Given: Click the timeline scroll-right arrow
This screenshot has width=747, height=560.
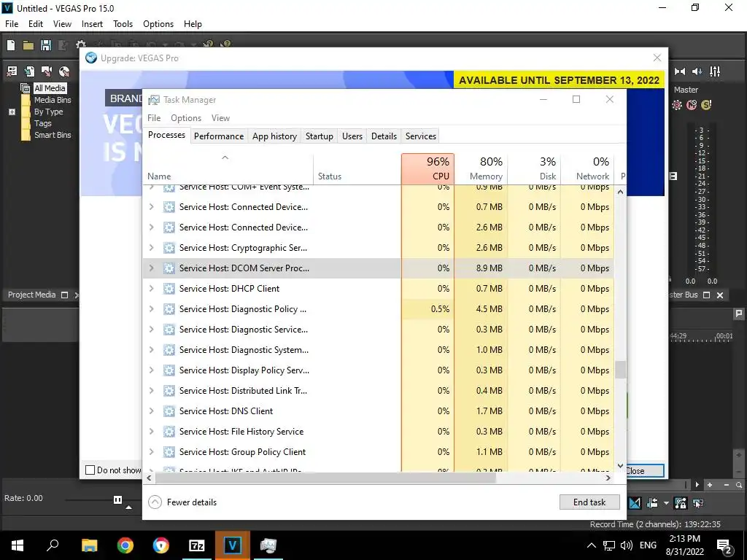Looking at the screenshot, I should click(697, 485).
